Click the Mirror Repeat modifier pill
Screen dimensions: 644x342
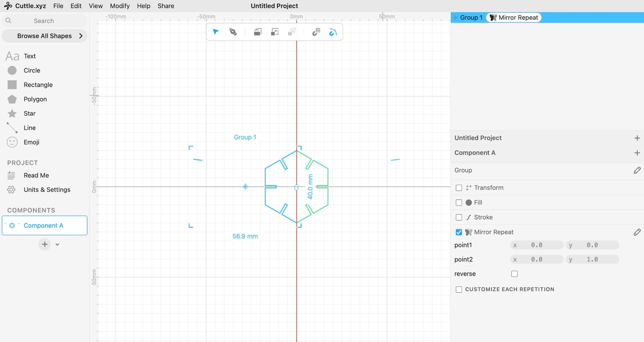(x=514, y=18)
